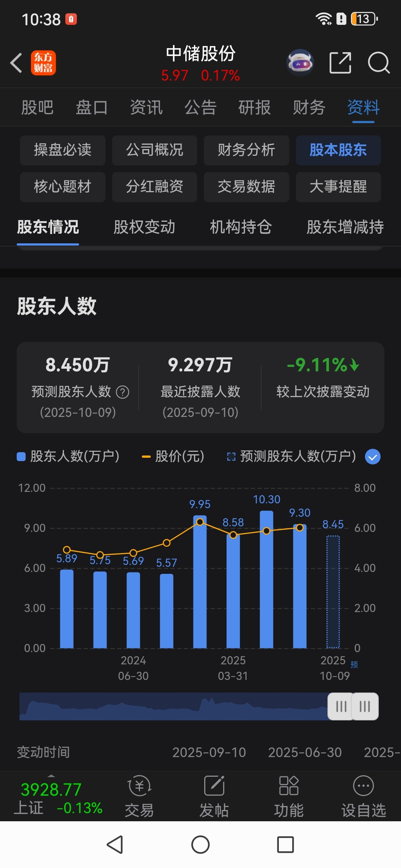
Task: Tap the 9.95 bar in the shareholder chart
Action: point(200,582)
